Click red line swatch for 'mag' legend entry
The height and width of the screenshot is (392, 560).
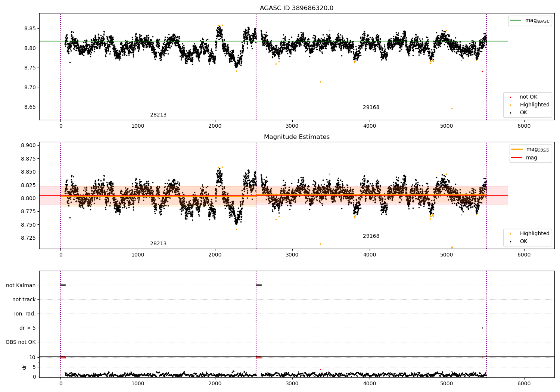coord(517,158)
